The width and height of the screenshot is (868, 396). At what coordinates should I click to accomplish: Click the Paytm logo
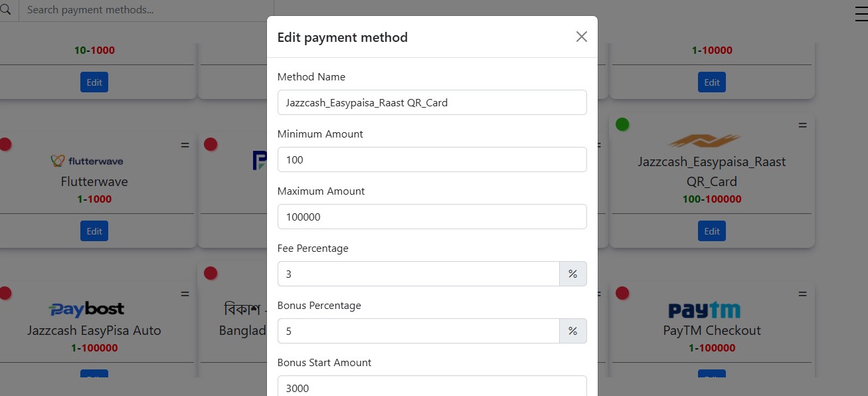pos(704,310)
